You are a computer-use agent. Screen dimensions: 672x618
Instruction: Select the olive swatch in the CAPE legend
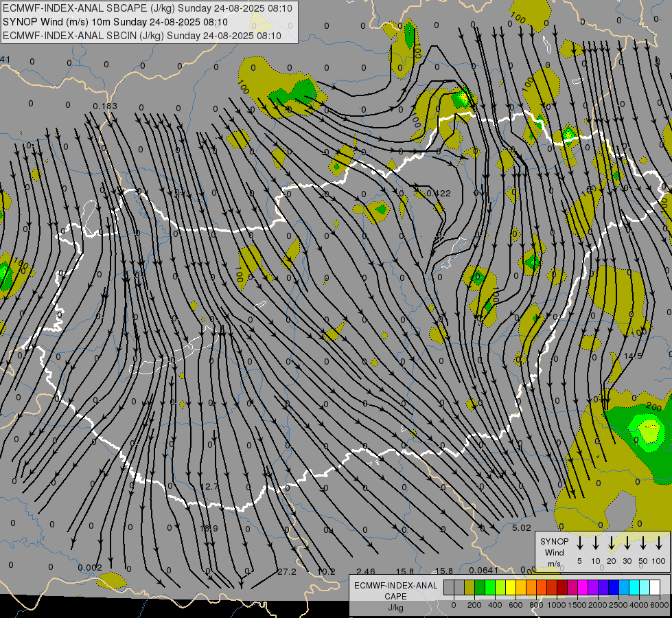tap(470, 587)
